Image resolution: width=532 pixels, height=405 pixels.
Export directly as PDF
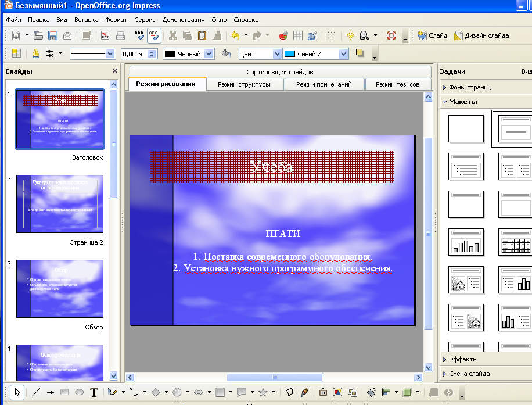click(105, 35)
